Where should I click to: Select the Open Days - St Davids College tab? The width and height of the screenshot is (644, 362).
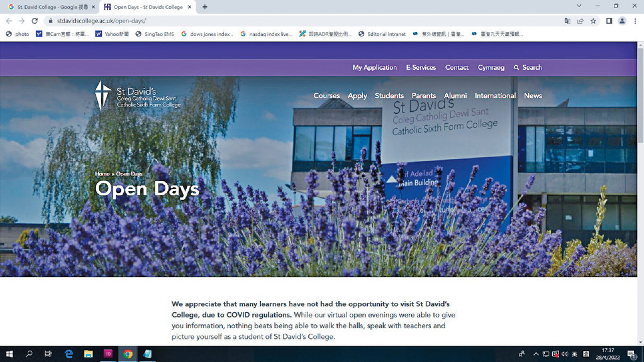147,7
